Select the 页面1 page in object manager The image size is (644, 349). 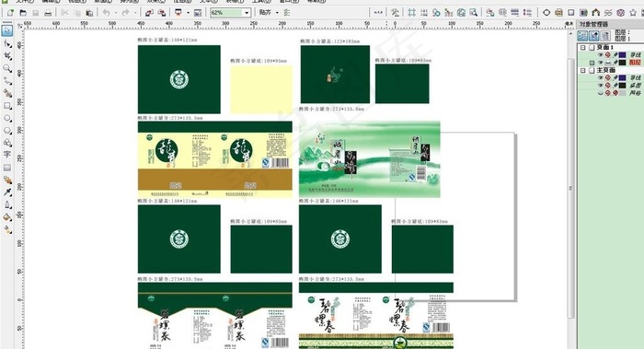click(605, 47)
